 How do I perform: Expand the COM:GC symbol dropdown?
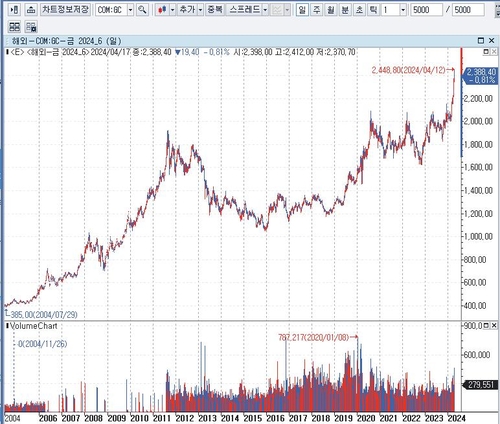click(x=131, y=10)
